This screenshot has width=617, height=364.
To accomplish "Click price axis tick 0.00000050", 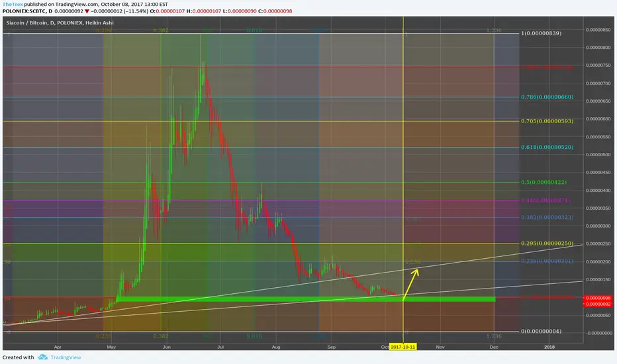I will coord(598,315).
